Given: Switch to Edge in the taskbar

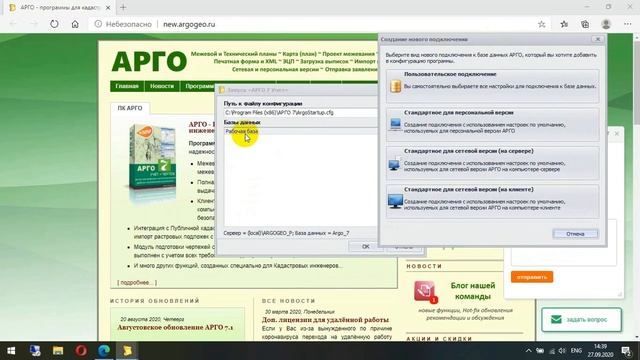Looking at the screenshot, I should (104, 351).
